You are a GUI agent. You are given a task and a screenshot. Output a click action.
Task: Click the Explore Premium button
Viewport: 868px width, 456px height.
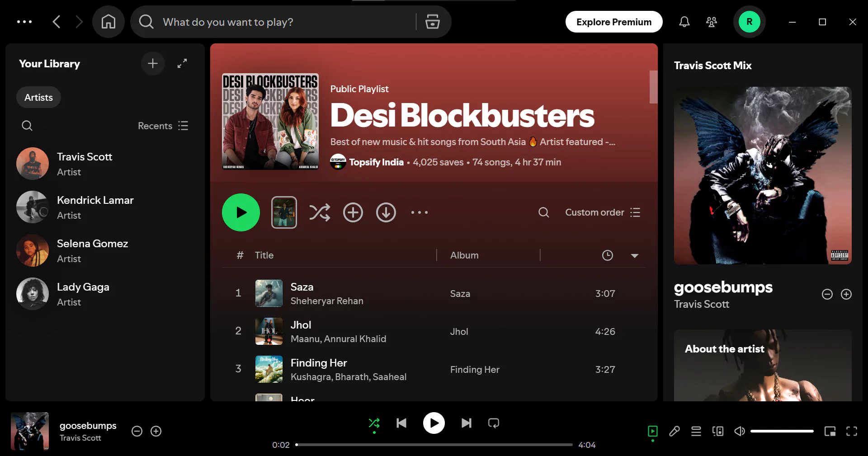coord(614,22)
